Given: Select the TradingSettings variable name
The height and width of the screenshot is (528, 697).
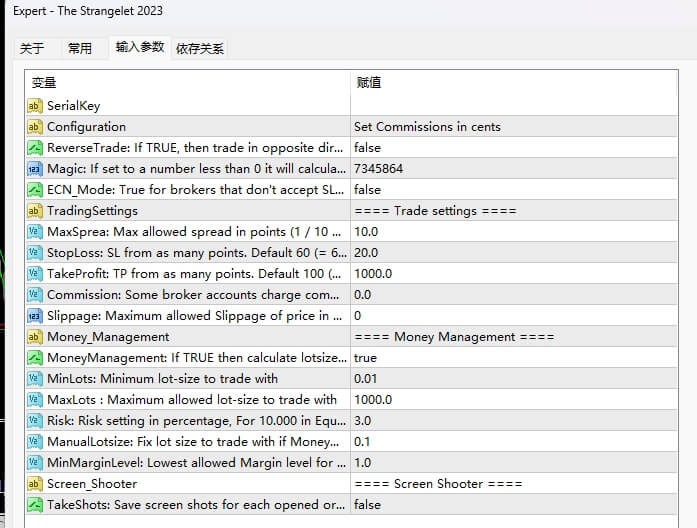Looking at the screenshot, I should 92,211.
